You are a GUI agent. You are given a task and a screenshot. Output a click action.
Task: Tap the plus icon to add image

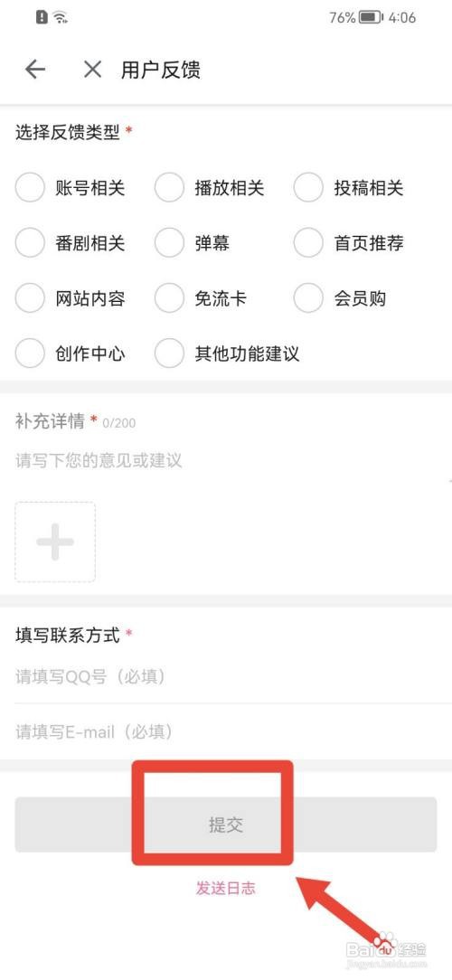[55, 542]
